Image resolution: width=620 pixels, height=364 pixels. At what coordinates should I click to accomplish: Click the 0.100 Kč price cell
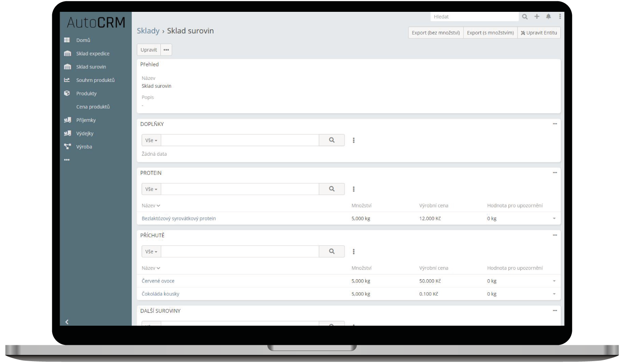click(x=429, y=294)
